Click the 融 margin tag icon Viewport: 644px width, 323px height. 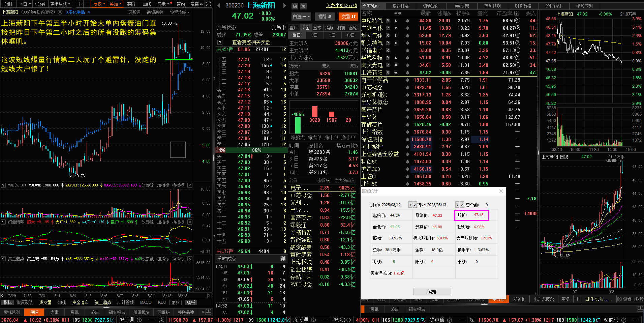(295, 6)
